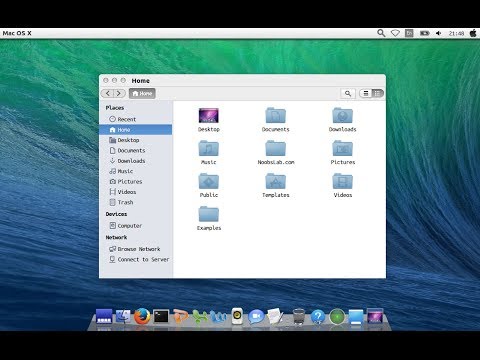This screenshot has width=480, height=360.
Task: Open the workspace switcher icon in the dock
Action: tap(104, 316)
